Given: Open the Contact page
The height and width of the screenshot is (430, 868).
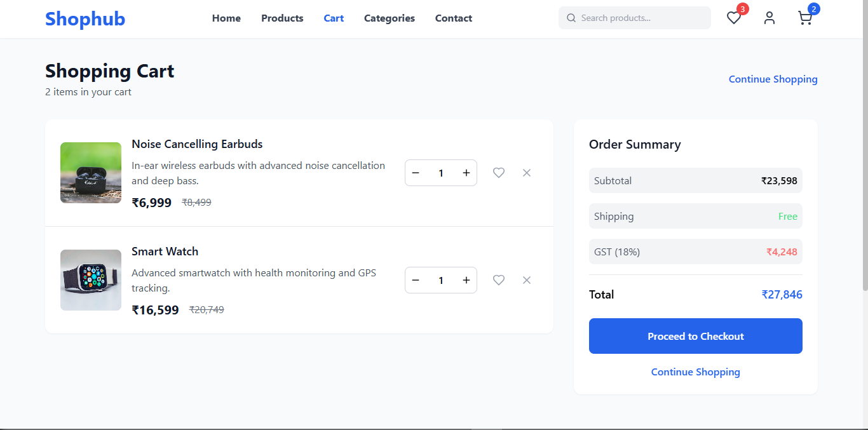Looking at the screenshot, I should coord(453,18).
